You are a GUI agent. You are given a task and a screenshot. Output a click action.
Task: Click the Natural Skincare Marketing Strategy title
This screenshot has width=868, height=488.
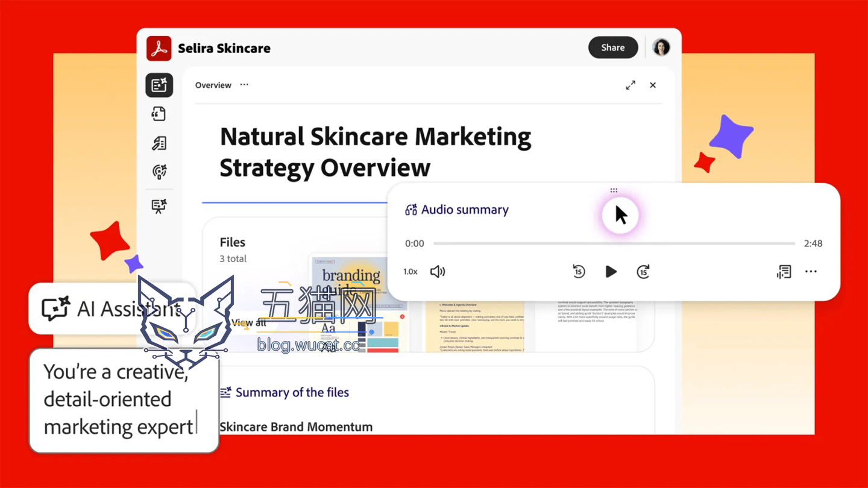[376, 152]
